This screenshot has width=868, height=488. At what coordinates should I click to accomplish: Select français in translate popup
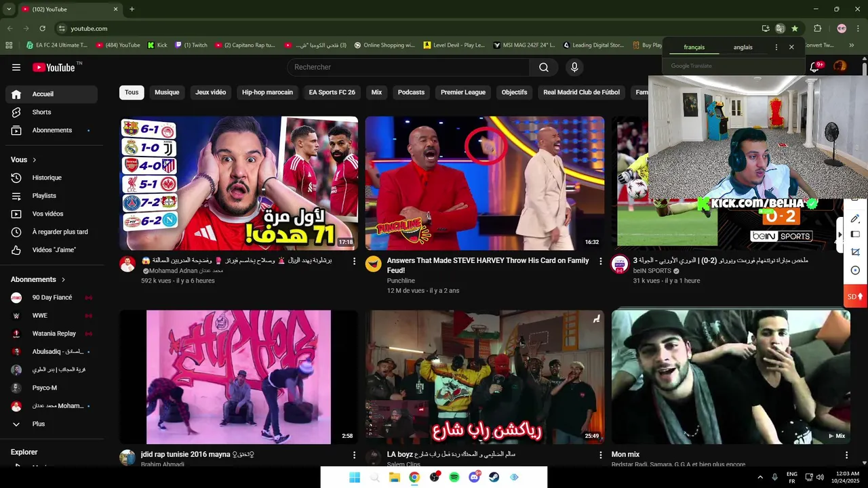694,47
